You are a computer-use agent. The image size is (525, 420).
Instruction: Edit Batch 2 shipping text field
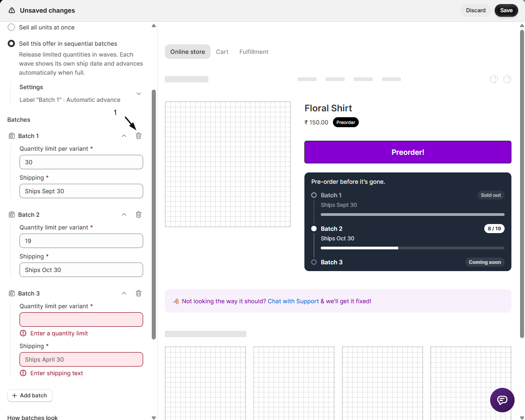tap(81, 270)
